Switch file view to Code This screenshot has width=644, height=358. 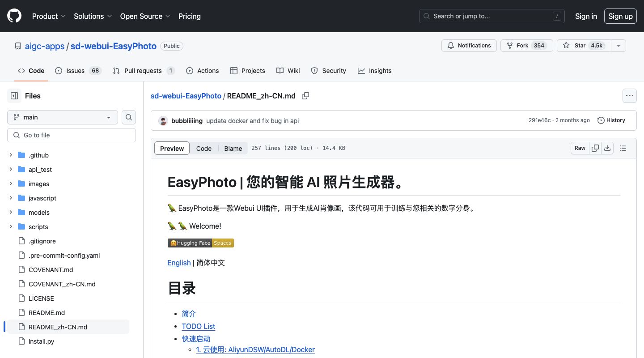(x=204, y=149)
